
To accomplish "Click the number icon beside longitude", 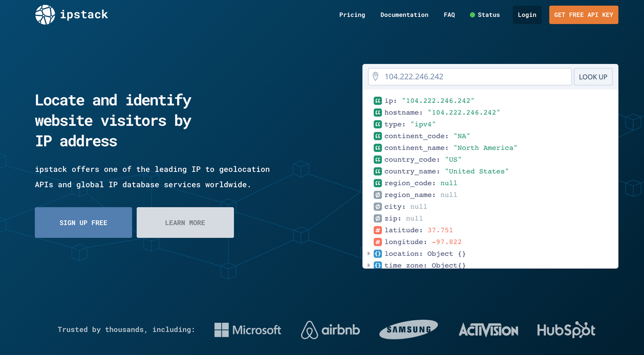I will [x=378, y=242].
